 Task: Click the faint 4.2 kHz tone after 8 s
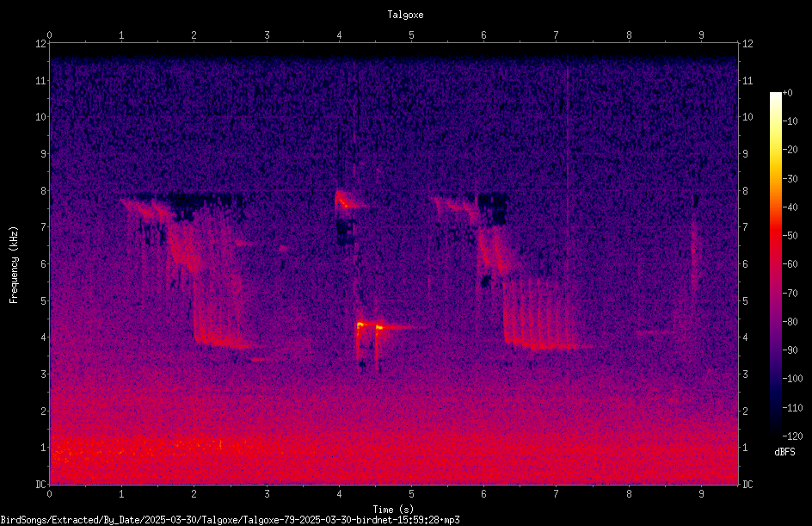656,331
